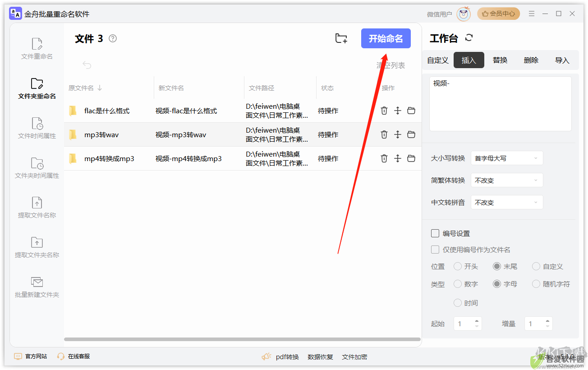Select the 随机字符 type radio button
The height and width of the screenshot is (370, 588).
[x=536, y=284]
